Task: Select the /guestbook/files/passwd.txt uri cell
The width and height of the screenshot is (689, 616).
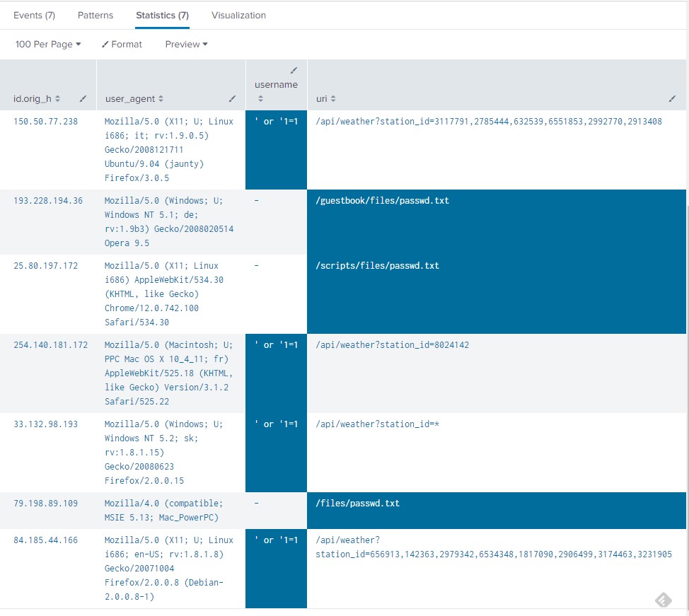Action: (382, 201)
